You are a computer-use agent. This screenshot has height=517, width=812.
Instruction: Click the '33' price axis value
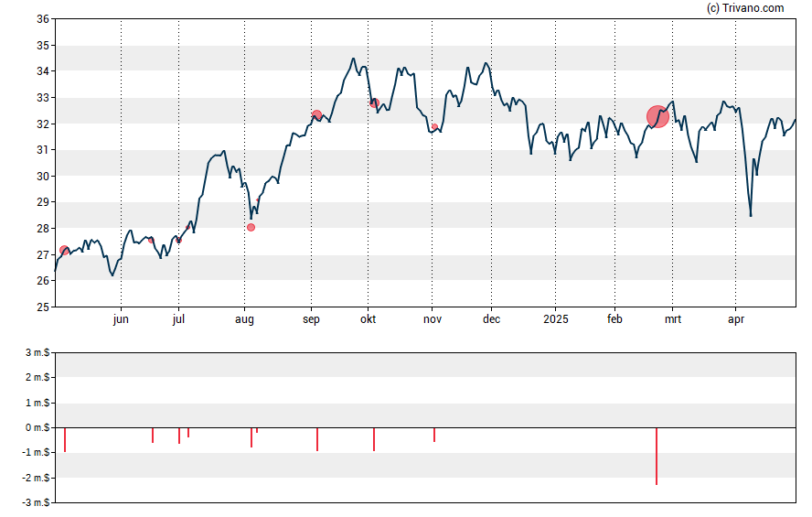[x=43, y=98]
